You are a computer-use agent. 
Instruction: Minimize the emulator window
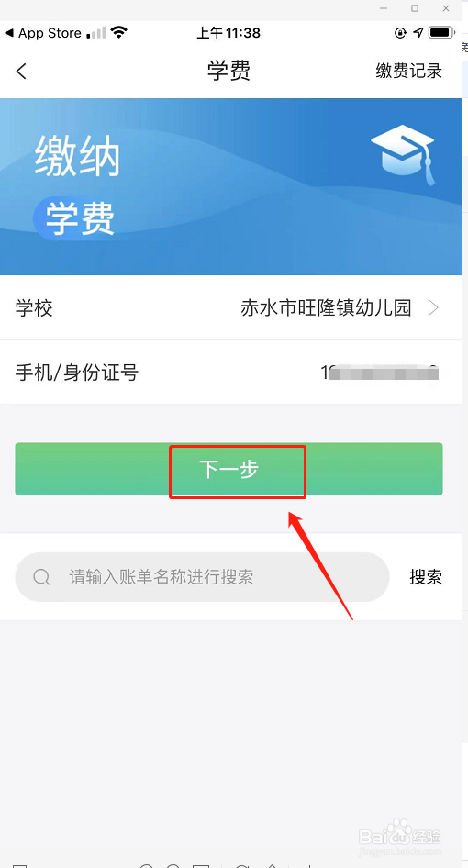[x=384, y=8]
